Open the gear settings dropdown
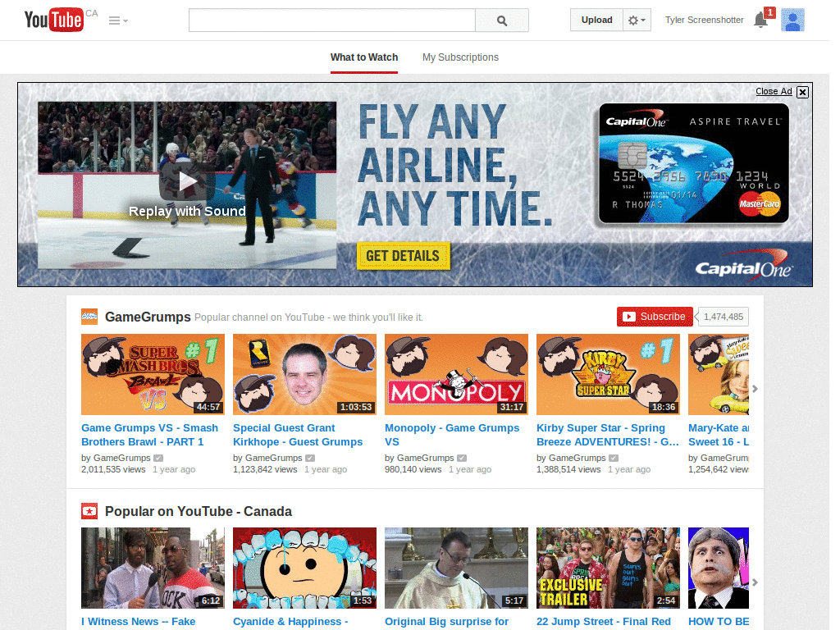Image resolution: width=840 pixels, height=630 pixels. (x=637, y=20)
